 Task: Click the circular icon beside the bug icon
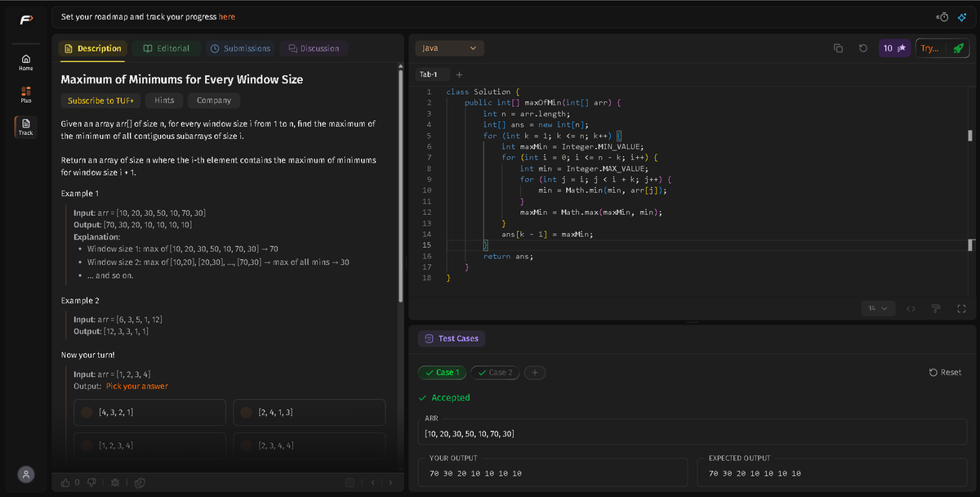tap(140, 482)
